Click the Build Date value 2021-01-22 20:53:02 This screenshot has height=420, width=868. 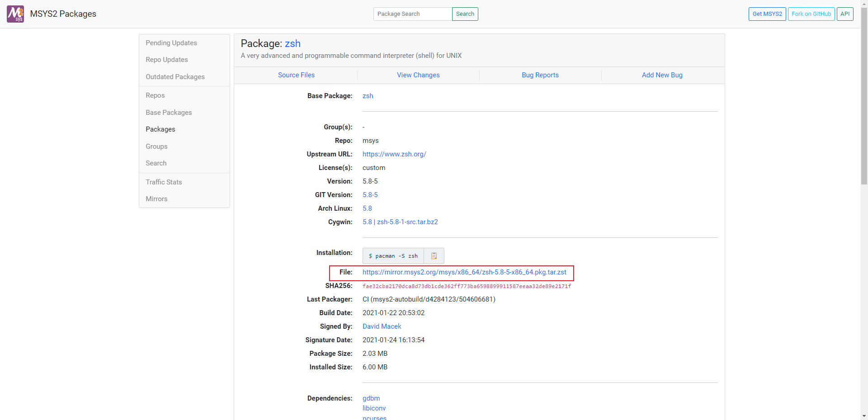point(393,313)
